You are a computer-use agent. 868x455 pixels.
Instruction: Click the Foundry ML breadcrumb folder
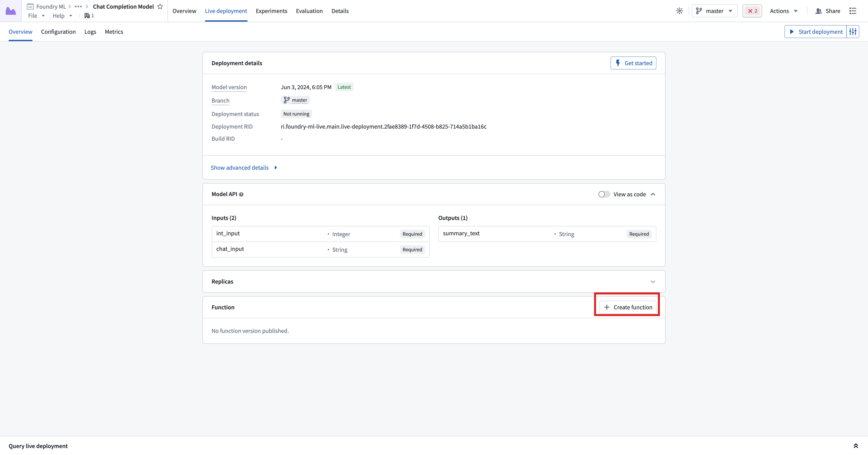[x=47, y=6]
